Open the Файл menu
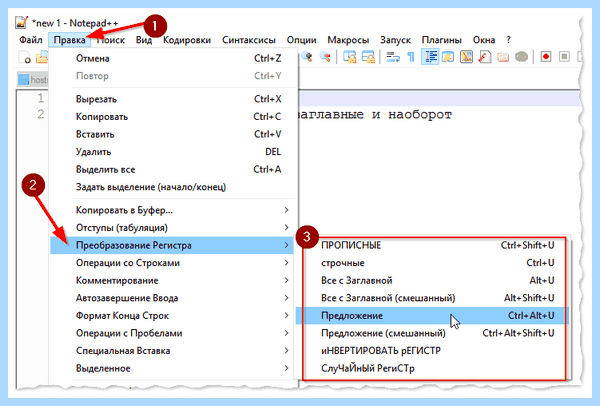Screen dimensions: 600x406 31,40
